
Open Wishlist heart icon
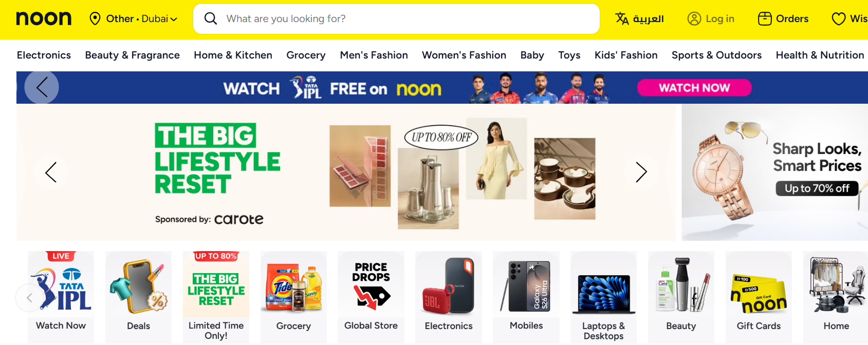[839, 18]
